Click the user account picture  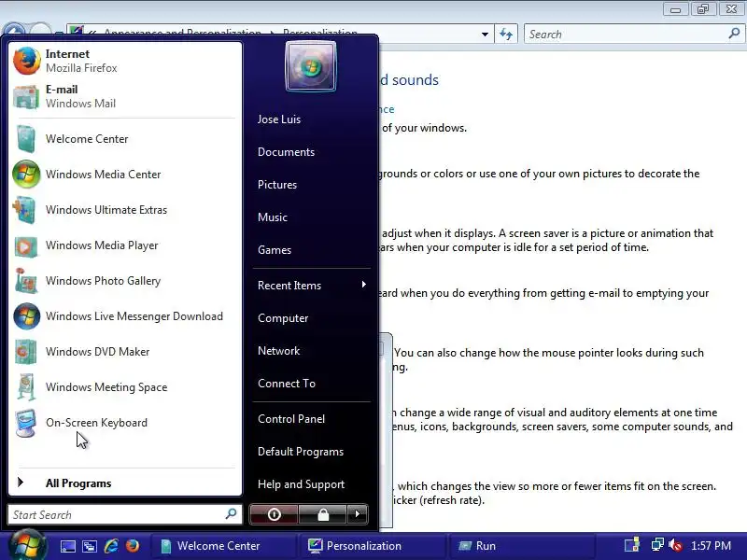click(x=311, y=66)
